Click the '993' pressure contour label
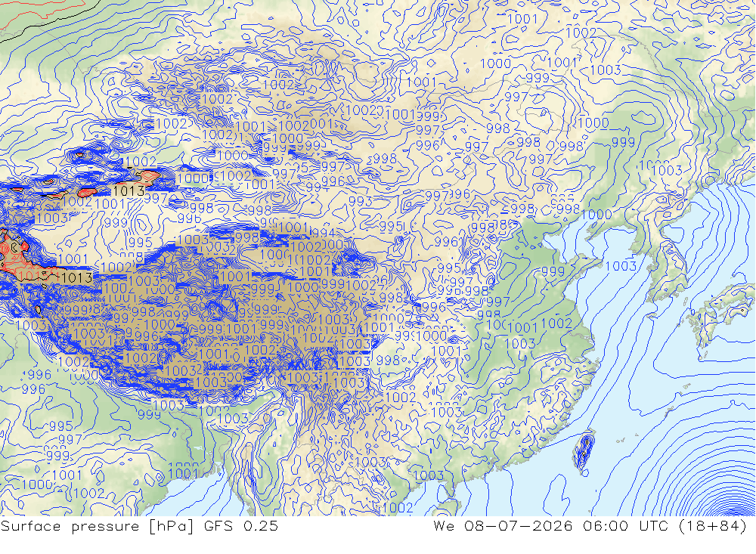The width and height of the screenshot is (756, 554). [x=360, y=202]
